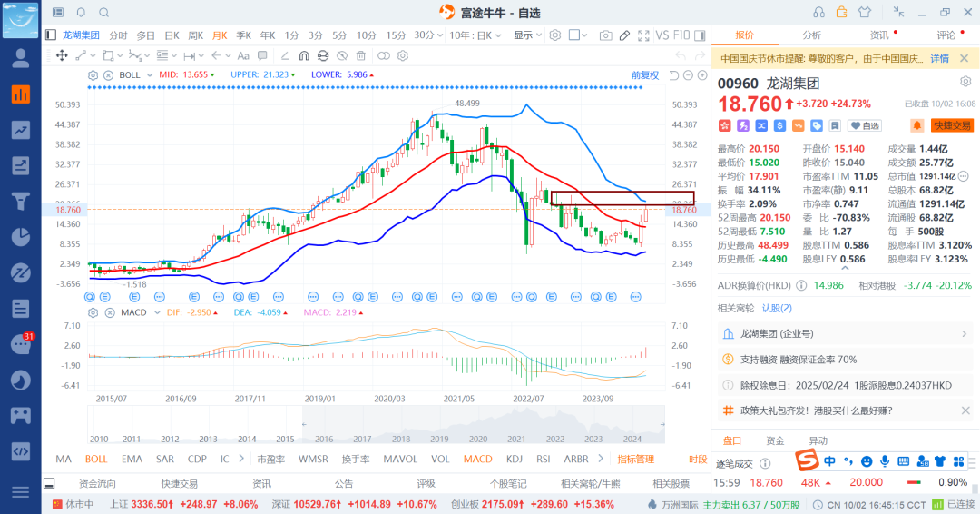The height and width of the screenshot is (514, 980).
Task: Open the sidebar icon with a rising trend line
Action: (x=21, y=130)
